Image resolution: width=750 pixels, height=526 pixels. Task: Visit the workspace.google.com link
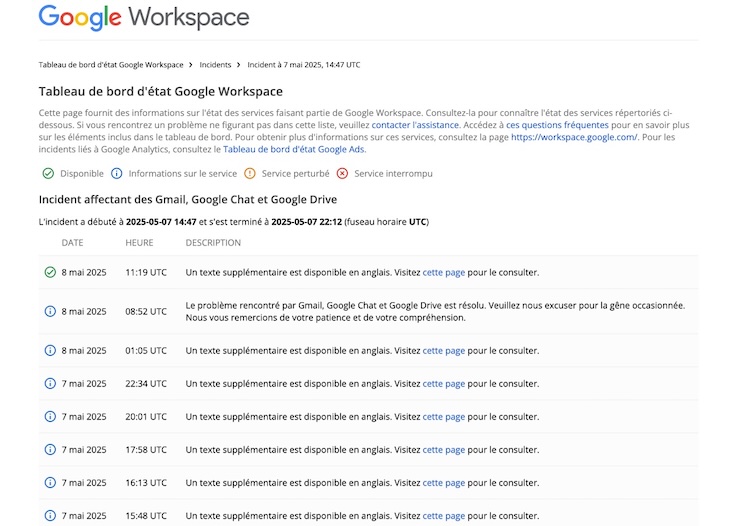pyautogui.click(x=574, y=137)
